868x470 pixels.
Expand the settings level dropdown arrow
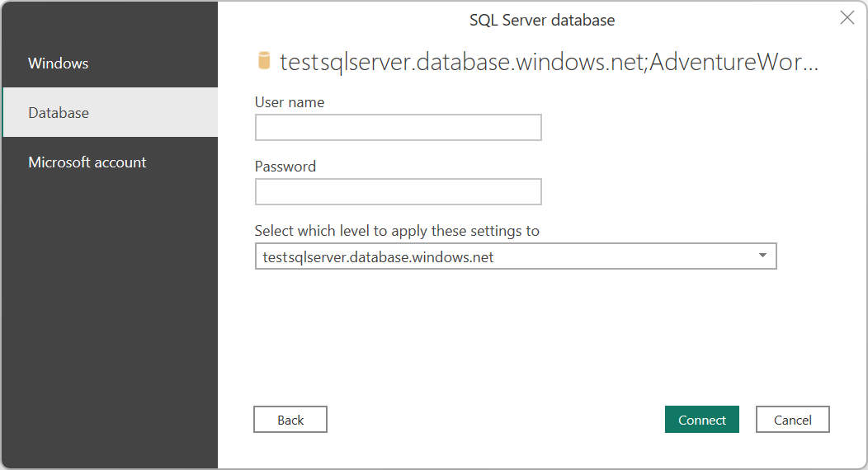click(x=762, y=256)
